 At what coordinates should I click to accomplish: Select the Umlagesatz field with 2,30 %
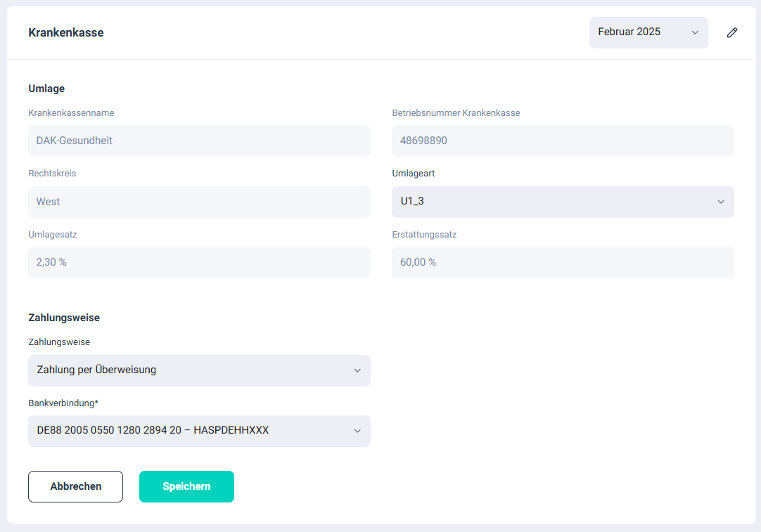[x=199, y=262]
